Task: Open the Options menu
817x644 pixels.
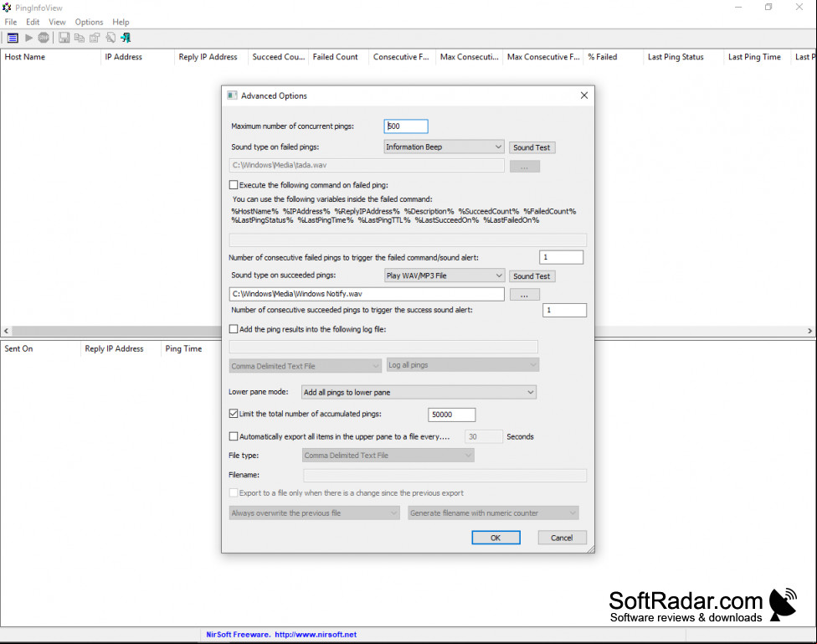Action: 89,22
